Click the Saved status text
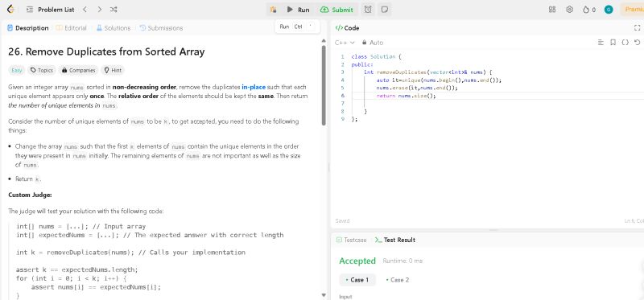The image size is (644, 300). (x=342, y=221)
